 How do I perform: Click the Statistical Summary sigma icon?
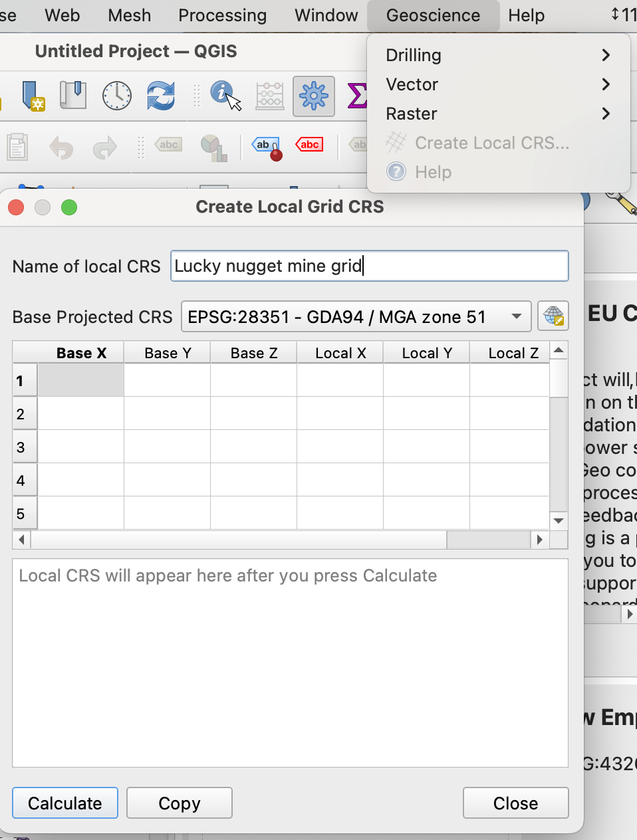tap(356, 96)
